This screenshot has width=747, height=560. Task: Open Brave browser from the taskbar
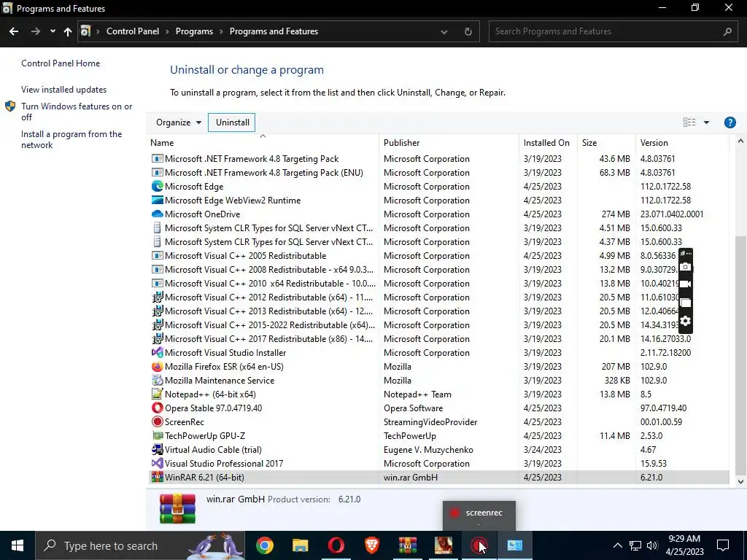point(371,545)
